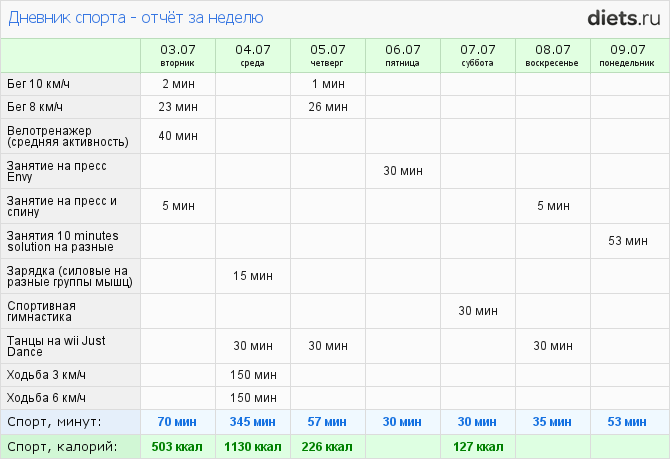Select the 345 мин total for Wednesday

click(x=252, y=422)
